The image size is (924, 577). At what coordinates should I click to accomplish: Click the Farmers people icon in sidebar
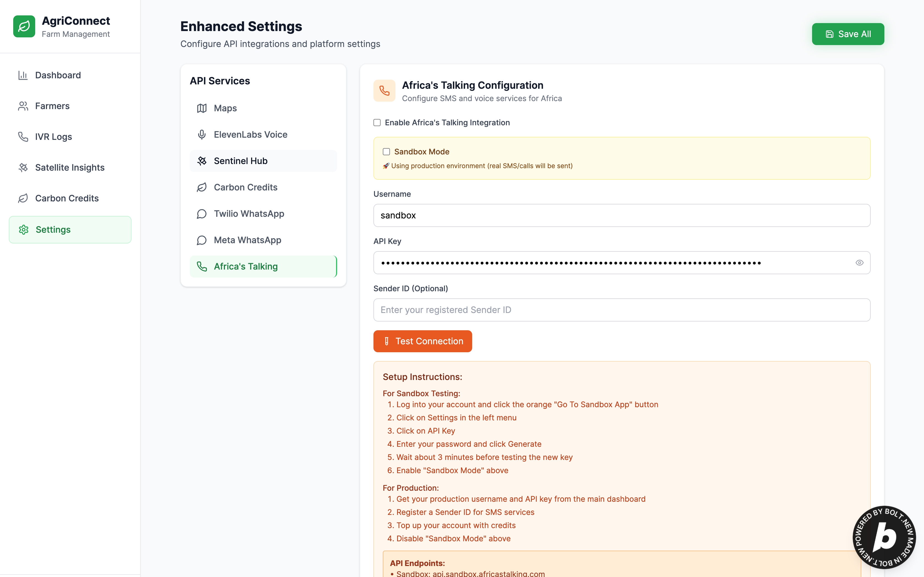point(23,106)
